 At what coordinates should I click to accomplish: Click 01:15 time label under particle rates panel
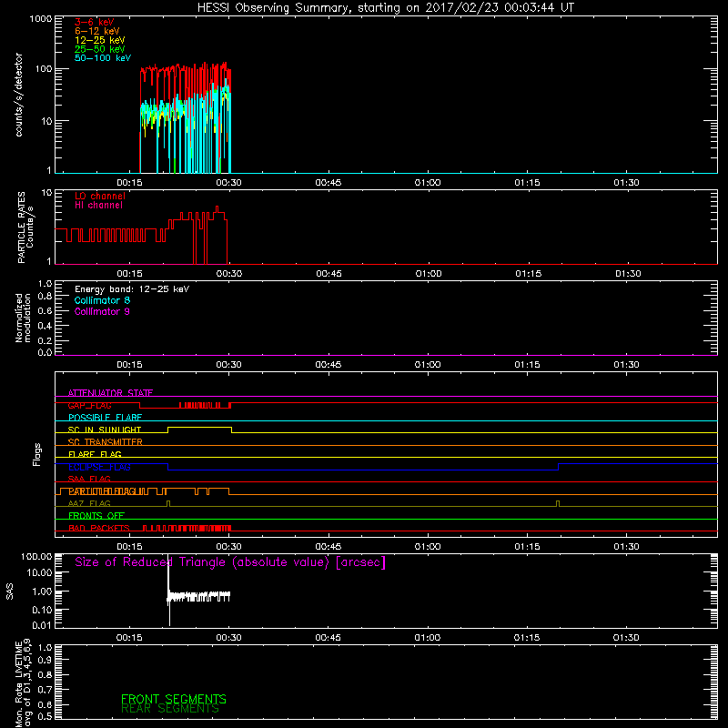(x=528, y=274)
